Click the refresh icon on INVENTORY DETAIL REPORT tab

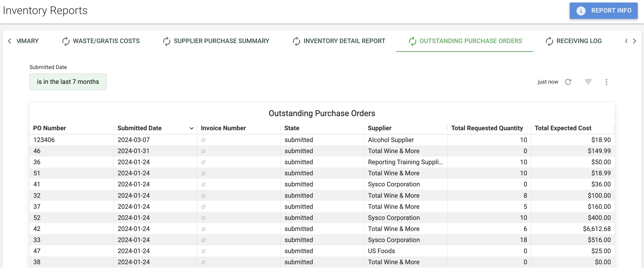[296, 41]
